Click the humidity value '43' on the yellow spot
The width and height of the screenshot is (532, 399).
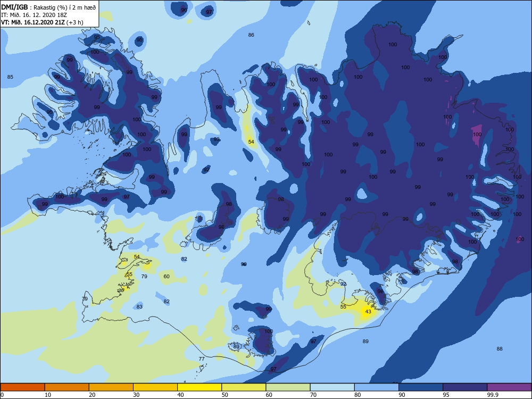click(x=368, y=311)
